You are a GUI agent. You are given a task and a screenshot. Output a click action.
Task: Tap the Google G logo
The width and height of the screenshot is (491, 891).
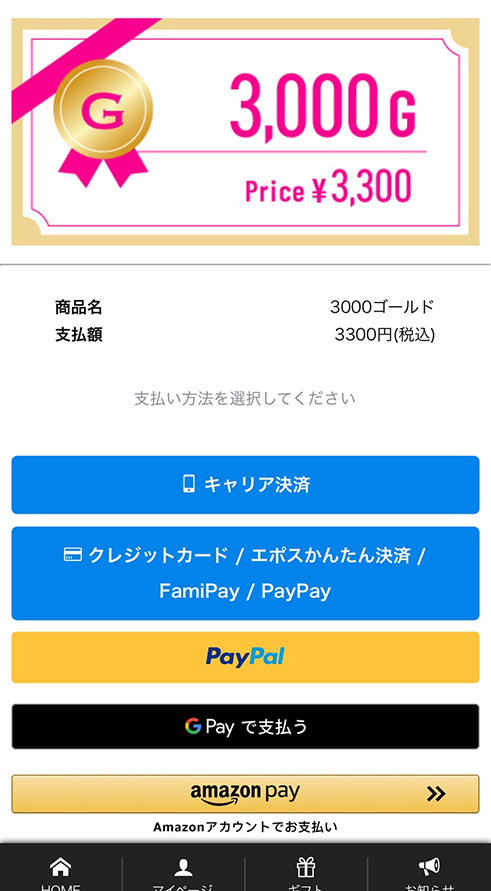(x=193, y=726)
